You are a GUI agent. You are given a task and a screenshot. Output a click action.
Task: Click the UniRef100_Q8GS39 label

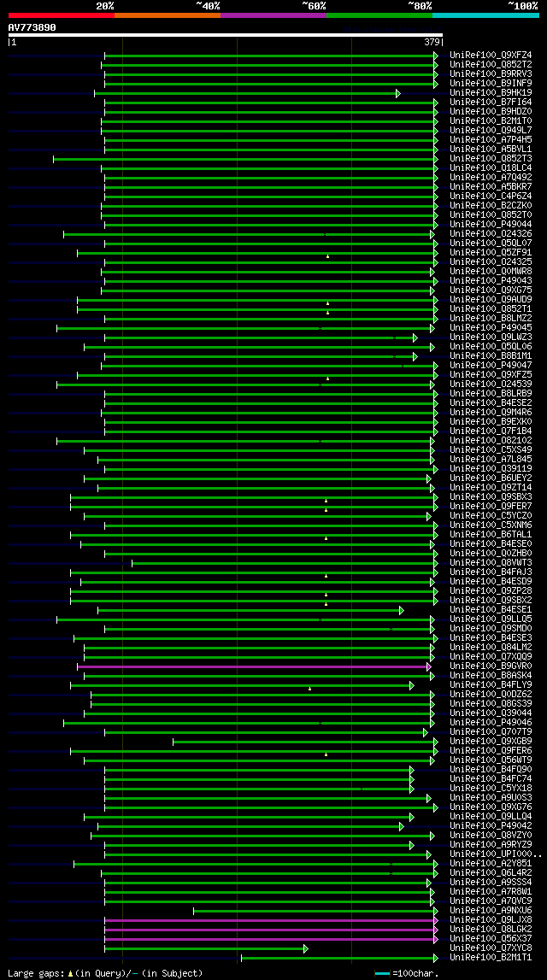(491, 704)
